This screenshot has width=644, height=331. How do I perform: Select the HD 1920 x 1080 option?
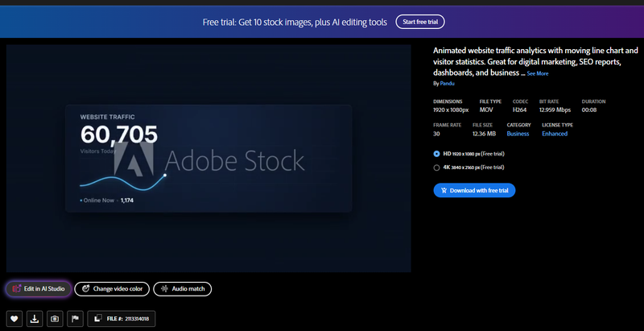(436, 154)
